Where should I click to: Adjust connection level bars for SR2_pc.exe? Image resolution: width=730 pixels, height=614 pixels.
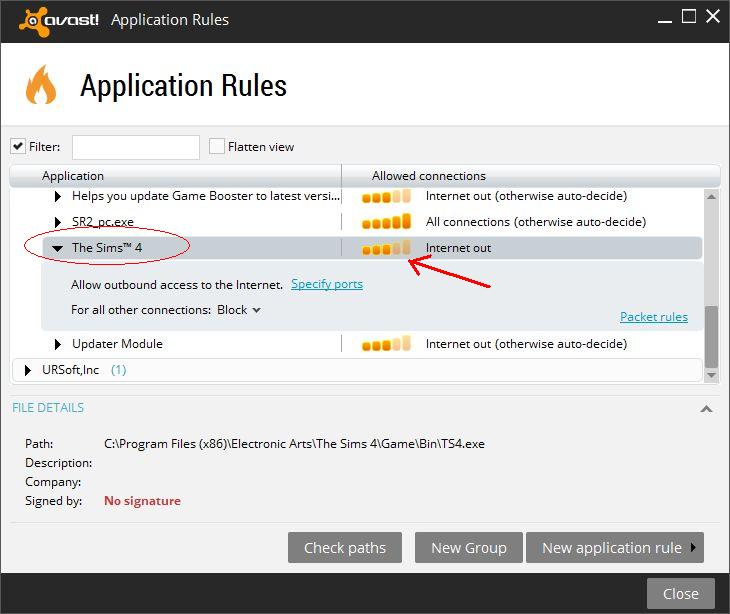[386, 222]
